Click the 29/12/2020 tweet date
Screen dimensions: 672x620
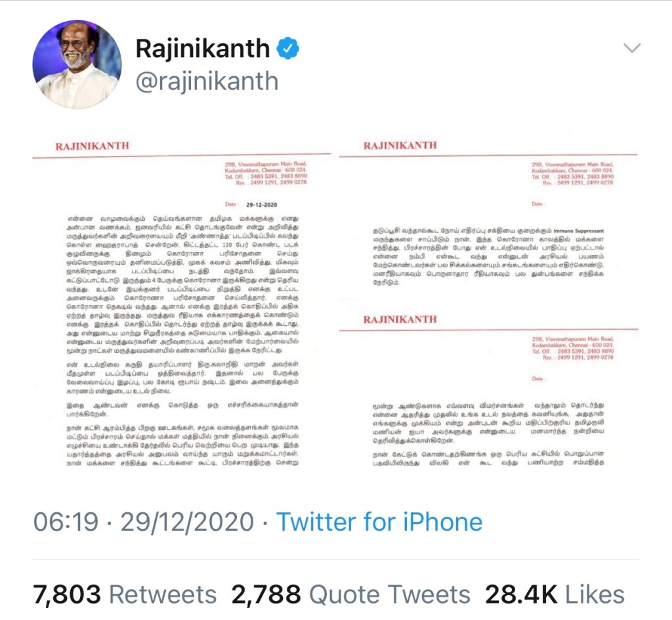[x=187, y=522]
